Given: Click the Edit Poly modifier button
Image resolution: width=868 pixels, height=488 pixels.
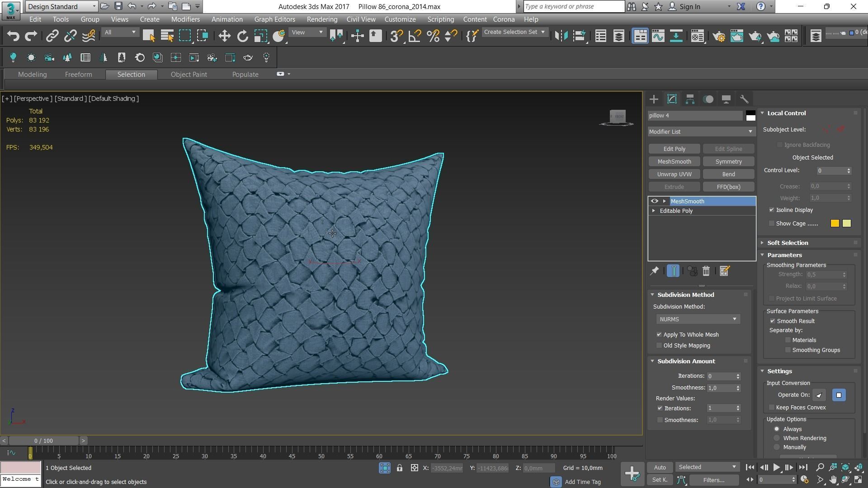Looking at the screenshot, I should tap(674, 149).
